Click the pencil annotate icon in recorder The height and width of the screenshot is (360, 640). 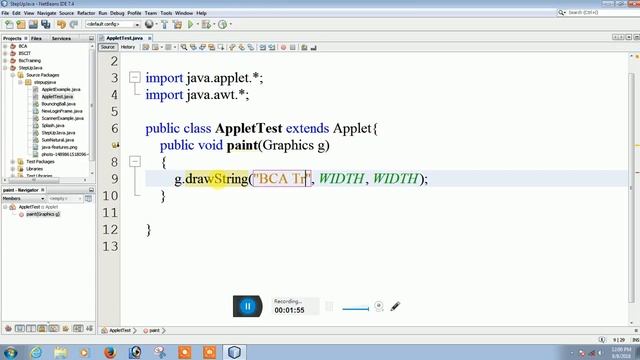point(395,306)
